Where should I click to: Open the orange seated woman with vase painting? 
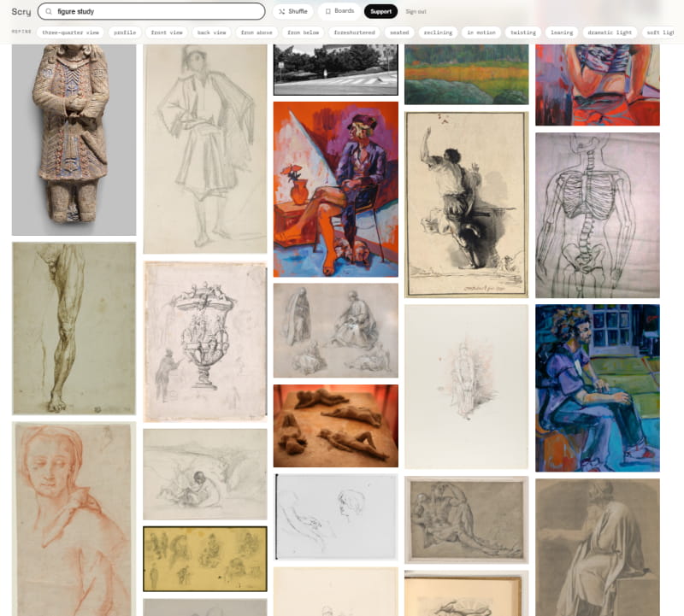tap(335, 189)
